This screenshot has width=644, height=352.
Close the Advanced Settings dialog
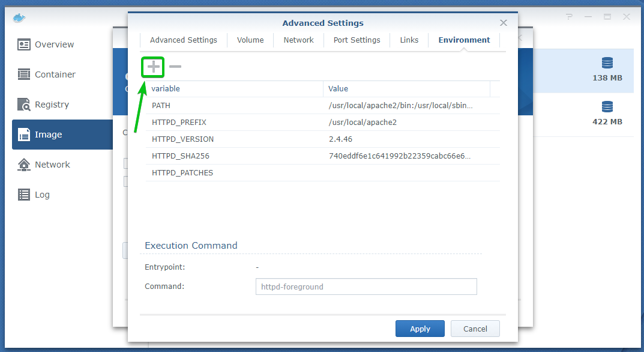[x=504, y=23]
